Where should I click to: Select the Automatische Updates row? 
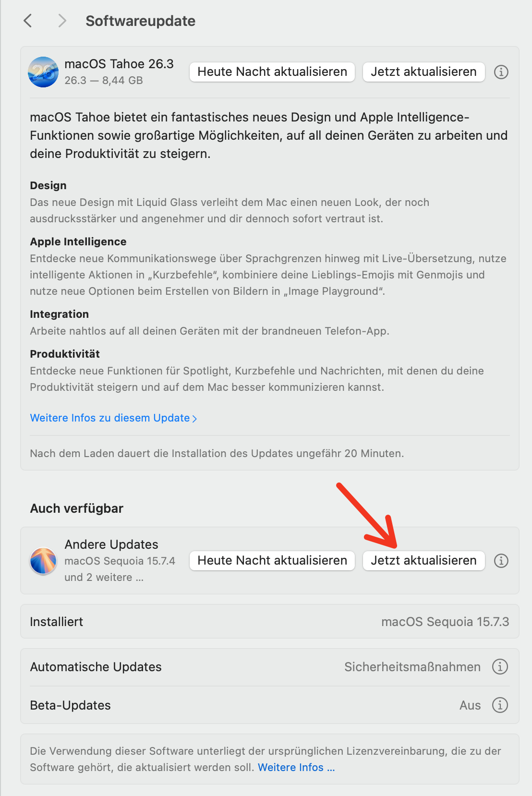click(x=270, y=667)
